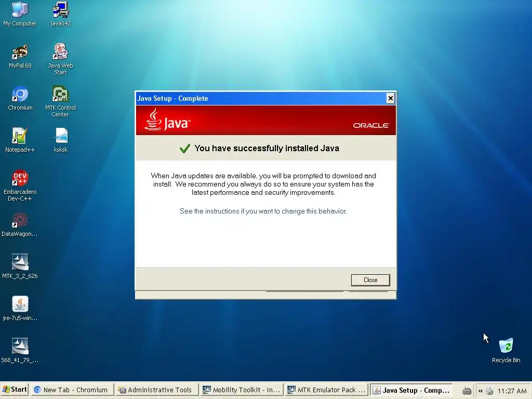
Task: Close Java Setup dialog with the X button
Action: (391, 98)
